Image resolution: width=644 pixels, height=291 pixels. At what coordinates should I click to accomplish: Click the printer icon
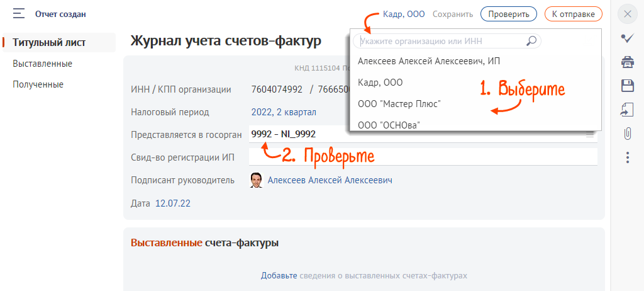point(626,62)
